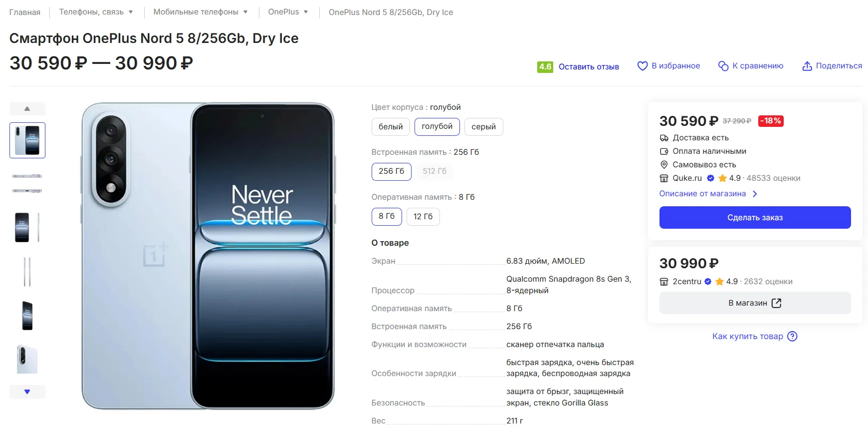Click the compare icon next to К сравнению
The width and height of the screenshot is (868, 430).
pos(723,66)
